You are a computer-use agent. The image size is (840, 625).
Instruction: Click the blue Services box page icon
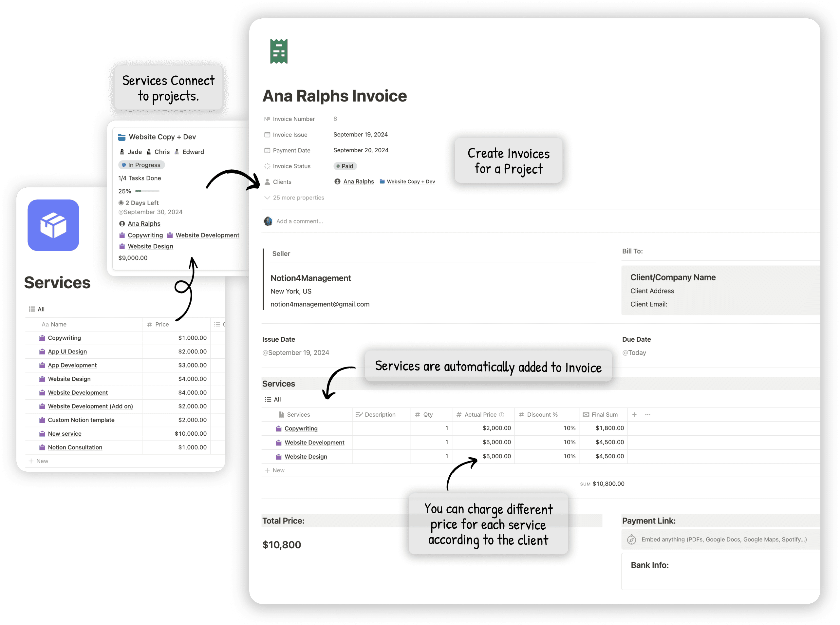pos(53,225)
